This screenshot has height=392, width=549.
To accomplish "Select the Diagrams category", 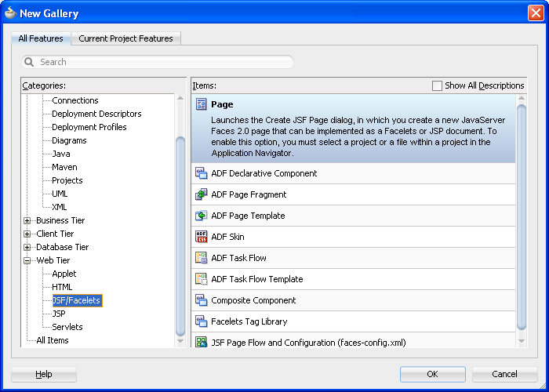I will click(x=69, y=140).
